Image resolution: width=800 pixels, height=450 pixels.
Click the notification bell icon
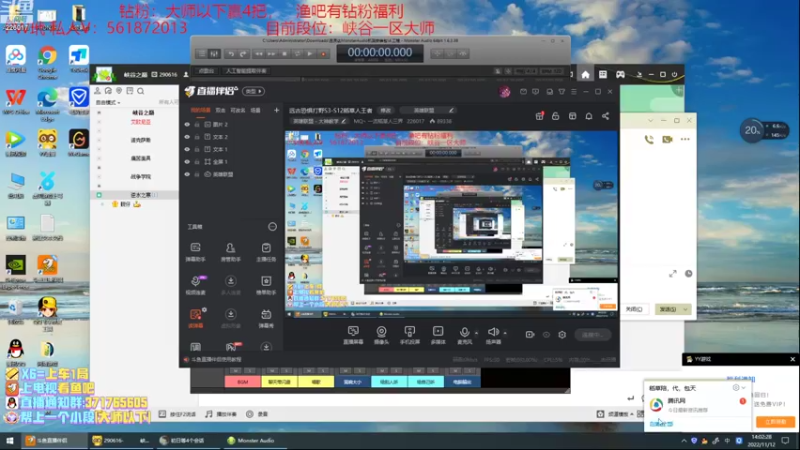click(x=589, y=116)
